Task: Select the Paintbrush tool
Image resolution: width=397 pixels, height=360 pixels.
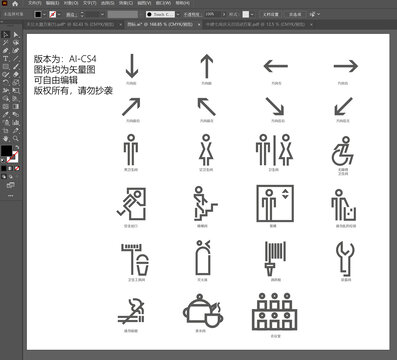Action: pyautogui.click(x=16, y=67)
